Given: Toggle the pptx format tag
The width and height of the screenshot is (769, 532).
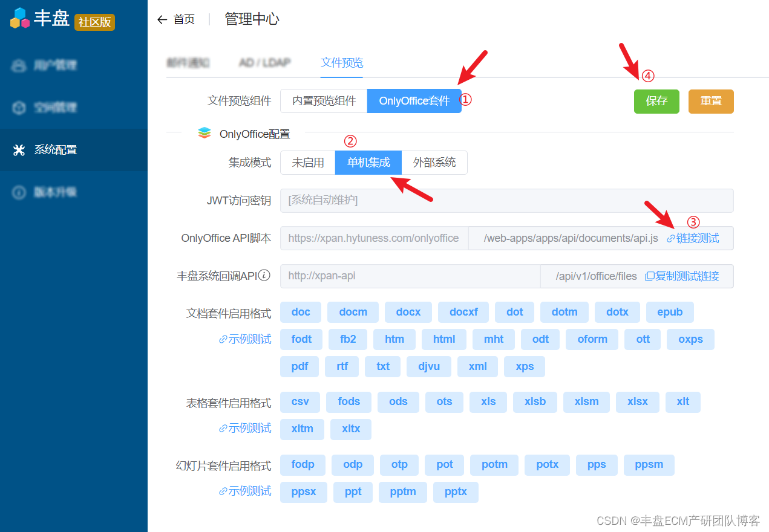Looking at the screenshot, I should click(456, 491).
